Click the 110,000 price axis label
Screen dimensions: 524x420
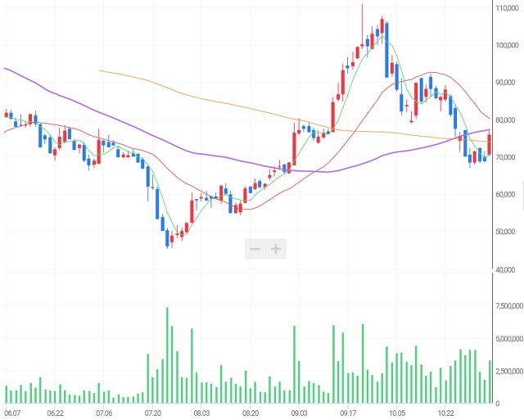tap(508, 8)
